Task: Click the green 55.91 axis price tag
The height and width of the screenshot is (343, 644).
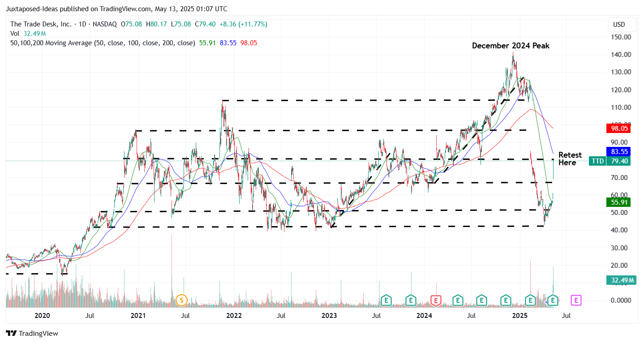Action: pos(618,202)
